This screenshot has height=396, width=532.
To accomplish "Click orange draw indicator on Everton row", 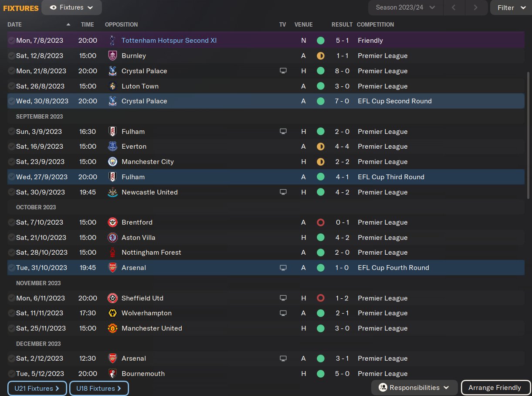I will click(x=321, y=147).
